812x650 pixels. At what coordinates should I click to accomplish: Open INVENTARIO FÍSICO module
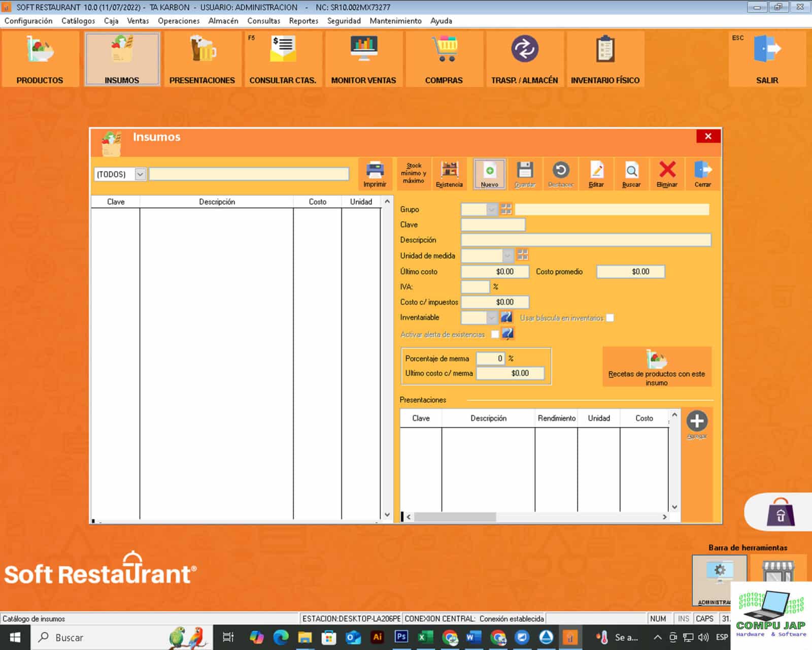(x=605, y=59)
